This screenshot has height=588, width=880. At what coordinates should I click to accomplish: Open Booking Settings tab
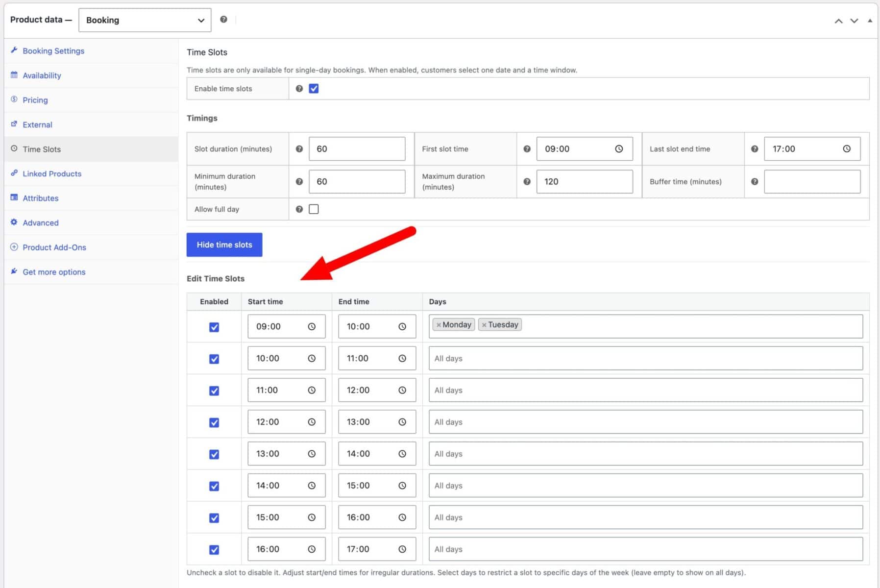coord(91,51)
